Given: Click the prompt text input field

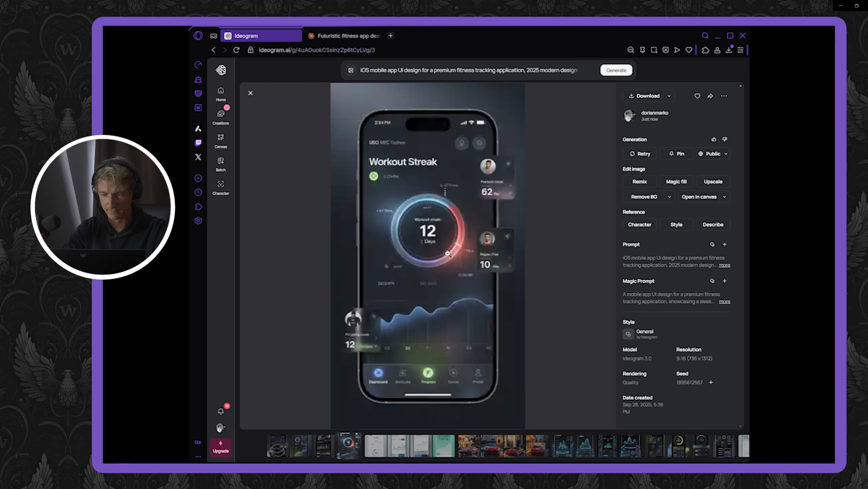Looking at the screenshot, I should tap(468, 70).
